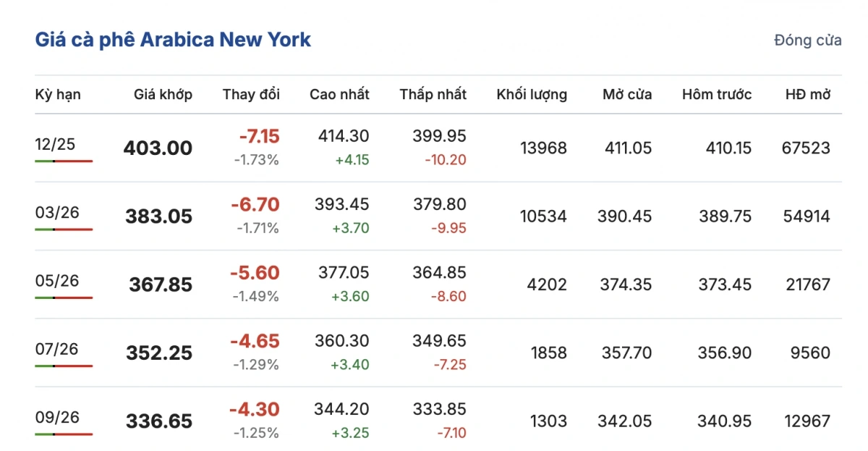The image size is (868, 451).
Task: Click the 'Hôm trước' column header
Action: coord(717,94)
